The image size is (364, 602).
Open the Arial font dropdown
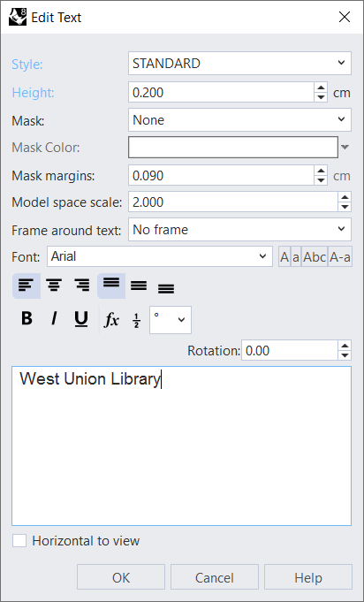click(160, 256)
